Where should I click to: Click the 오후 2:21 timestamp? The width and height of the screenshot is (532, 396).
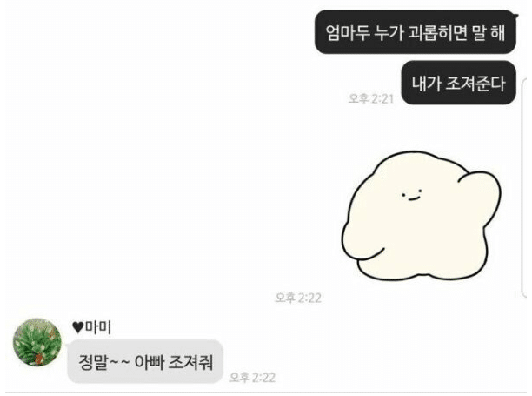tap(371, 99)
